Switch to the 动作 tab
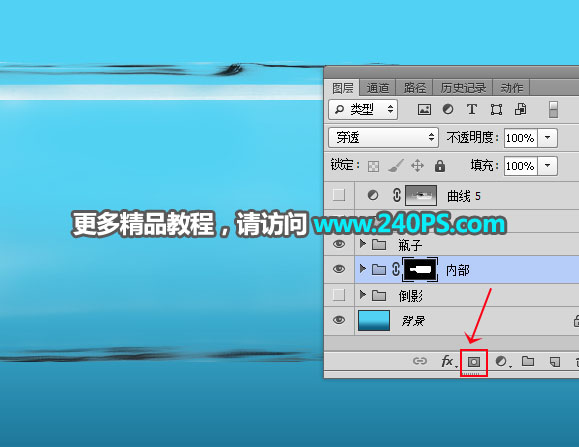Screen dimensions: 579x447 511,88
